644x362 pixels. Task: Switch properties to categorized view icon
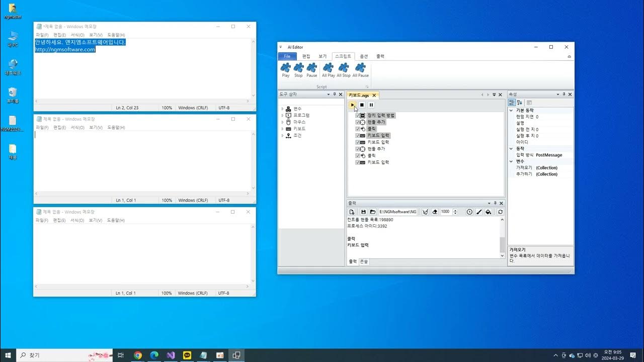click(x=512, y=103)
